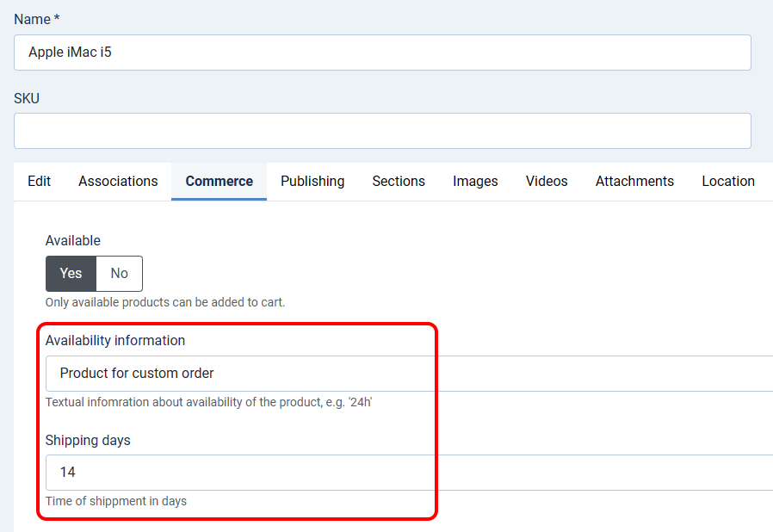Click the Availability information text field
This screenshot has width=773, height=532.
(409, 374)
